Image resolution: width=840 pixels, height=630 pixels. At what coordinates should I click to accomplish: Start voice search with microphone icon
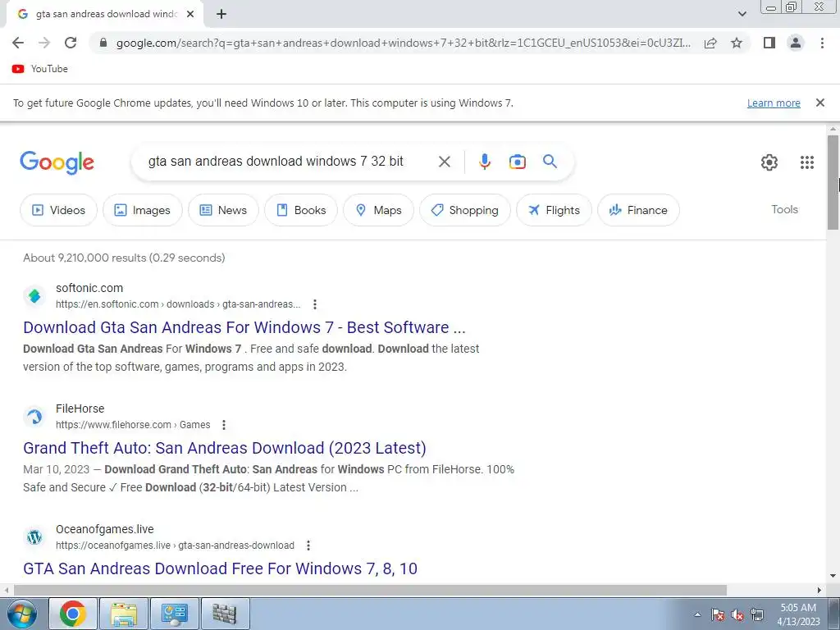tap(484, 162)
